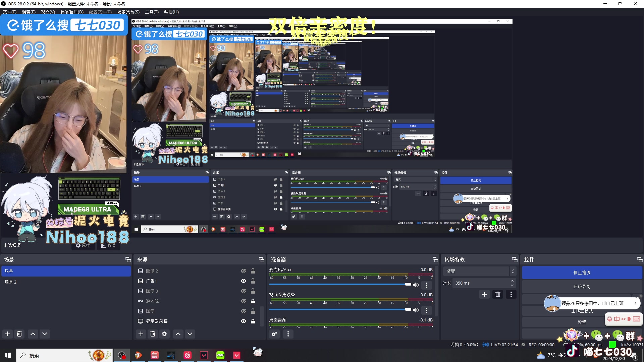Screen dimensions: 644x362
Task: Open advanced audio properties gear icon
Action: 274,334
